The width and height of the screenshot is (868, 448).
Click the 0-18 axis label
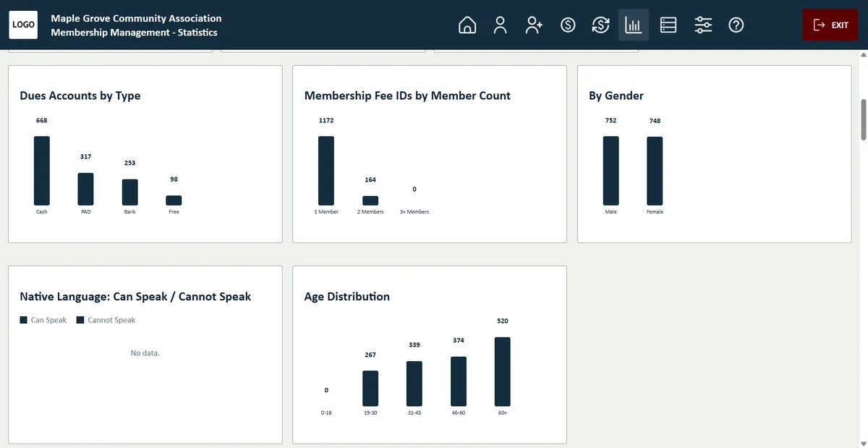[x=326, y=413]
